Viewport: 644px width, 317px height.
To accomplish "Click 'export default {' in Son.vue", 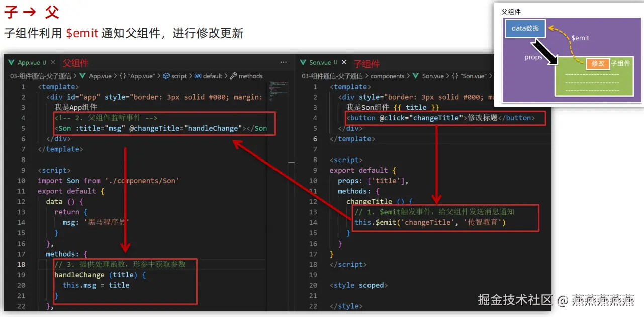I will click(x=363, y=170).
